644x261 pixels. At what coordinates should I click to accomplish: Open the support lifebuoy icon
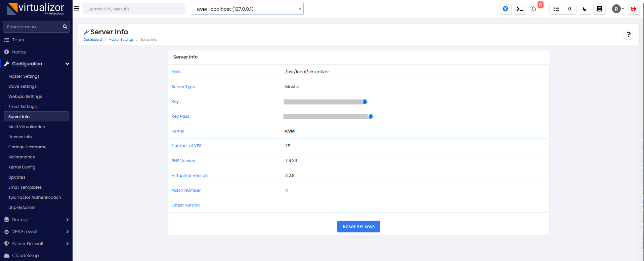(x=505, y=9)
